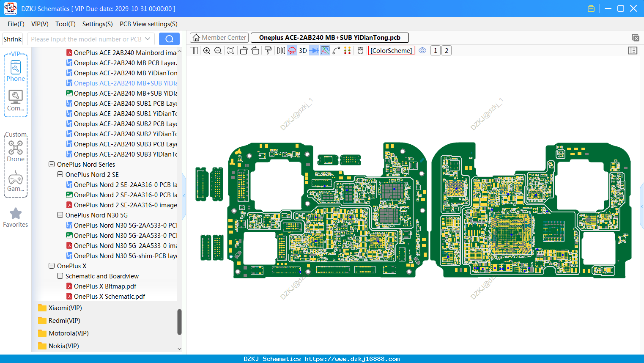Open the Game console category
Screen dimensions: 644x363
tap(16, 181)
